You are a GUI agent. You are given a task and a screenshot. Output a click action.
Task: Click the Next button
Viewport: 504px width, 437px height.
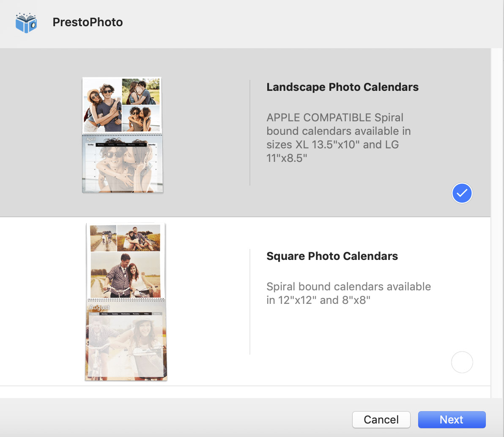tap(452, 420)
